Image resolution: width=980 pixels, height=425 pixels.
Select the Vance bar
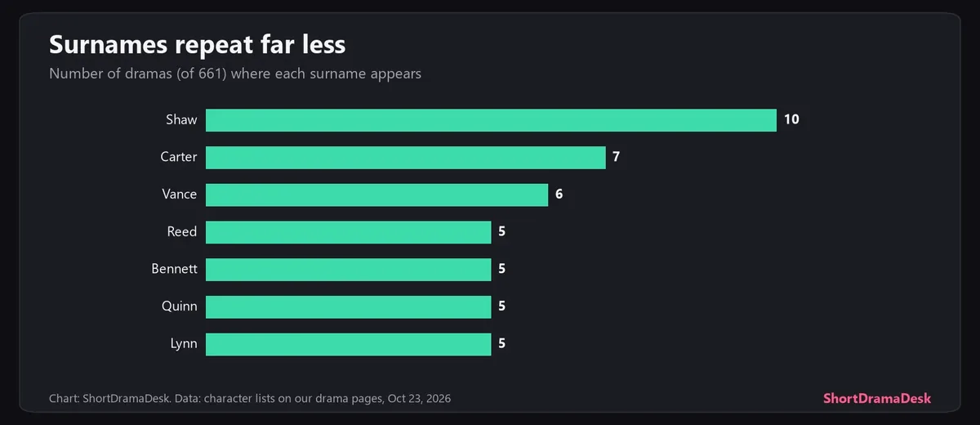coord(376,195)
